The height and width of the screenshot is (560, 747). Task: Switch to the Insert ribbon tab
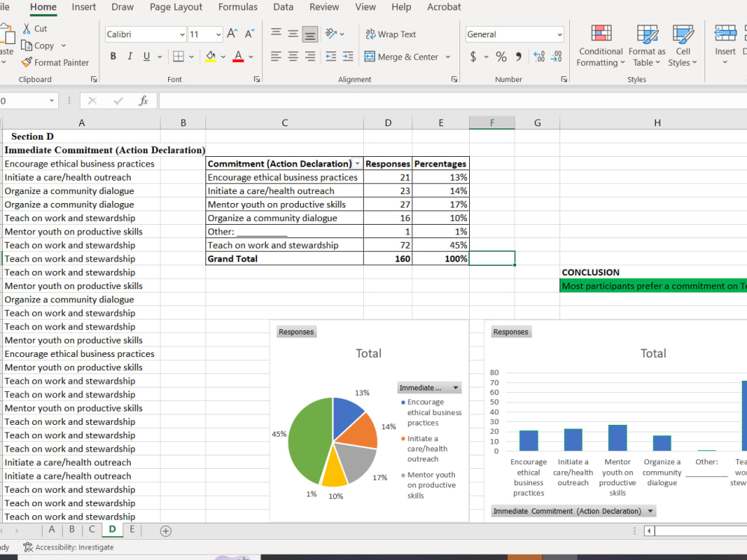[x=84, y=7]
